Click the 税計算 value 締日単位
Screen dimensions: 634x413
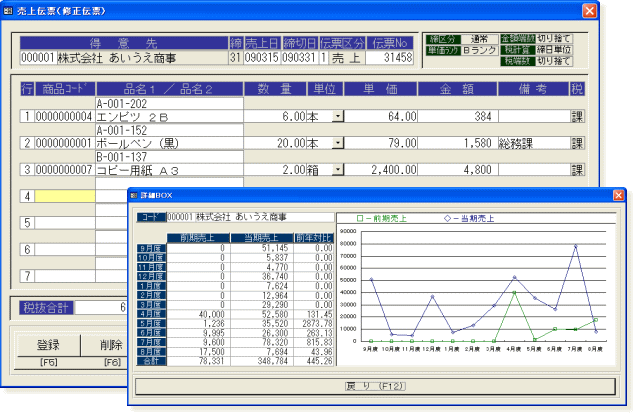[x=554, y=50]
